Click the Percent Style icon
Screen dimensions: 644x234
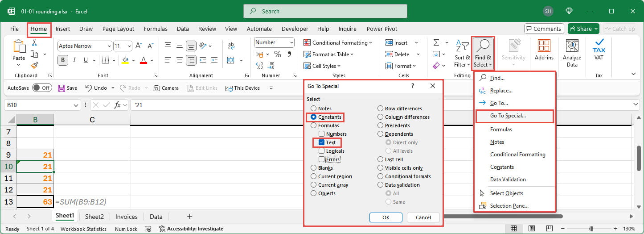[x=277, y=54]
